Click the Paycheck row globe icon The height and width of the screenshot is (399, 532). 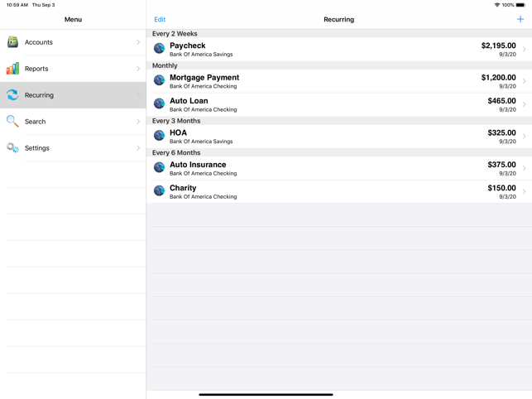[x=159, y=48]
